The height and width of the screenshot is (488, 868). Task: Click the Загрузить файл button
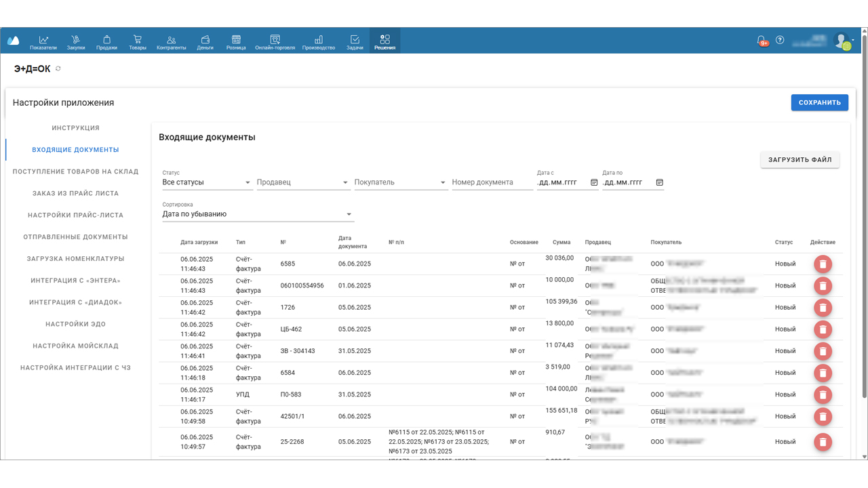[800, 160]
